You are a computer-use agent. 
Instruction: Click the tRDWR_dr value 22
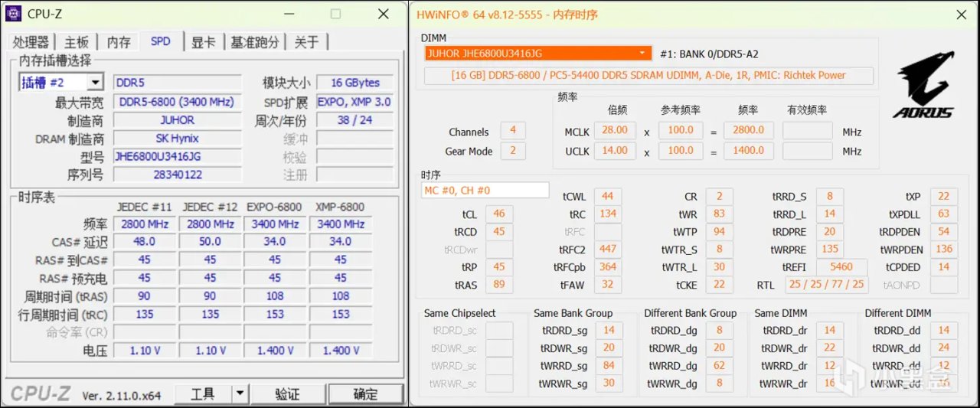click(830, 348)
